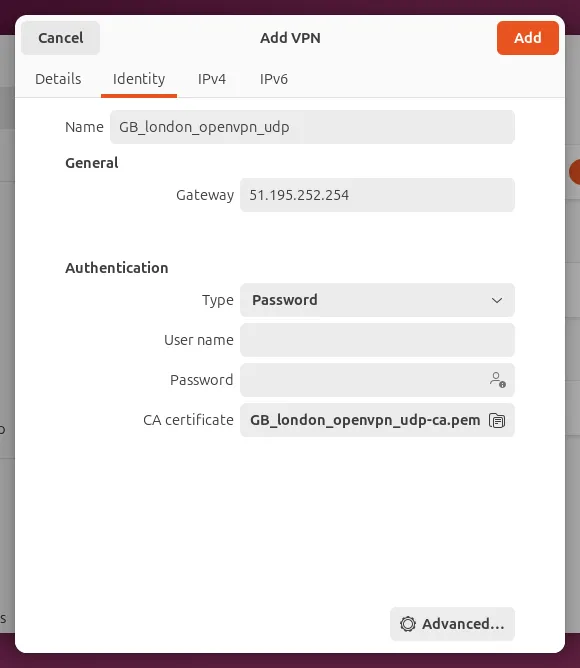Viewport: 580px width, 668px height.
Task: Choose CA certificate file GB_london_openvpn_udp-ca.pem
Action: pos(377,420)
